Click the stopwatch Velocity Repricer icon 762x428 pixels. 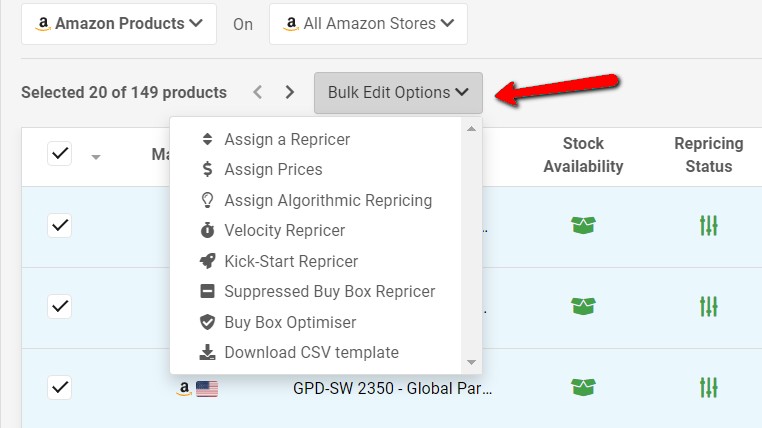coord(208,230)
